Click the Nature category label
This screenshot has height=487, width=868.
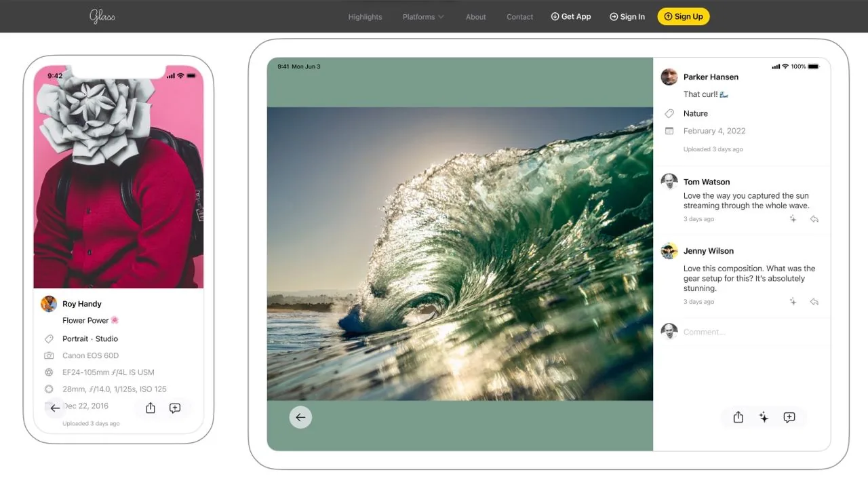696,113
